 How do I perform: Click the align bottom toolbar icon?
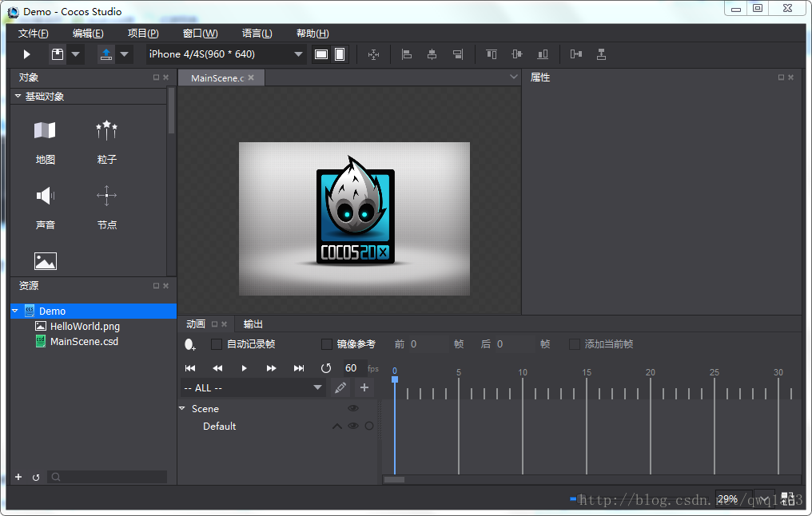pos(542,54)
